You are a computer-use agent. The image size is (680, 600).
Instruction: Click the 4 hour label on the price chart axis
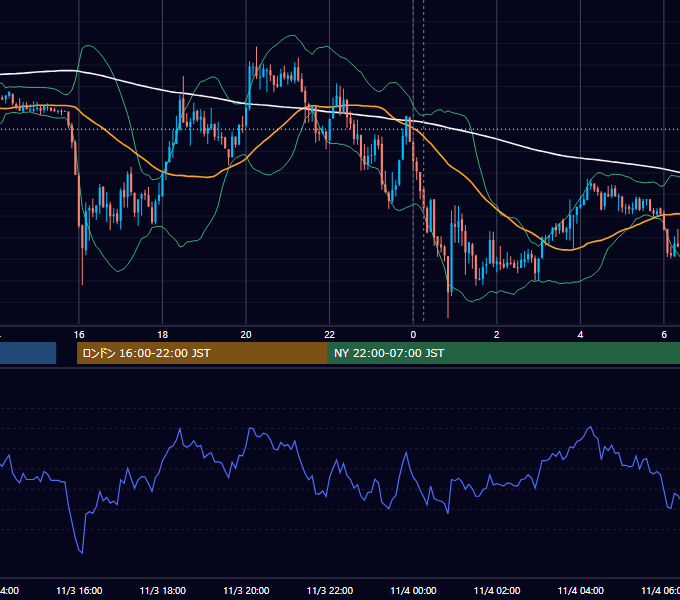pyautogui.click(x=580, y=335)
